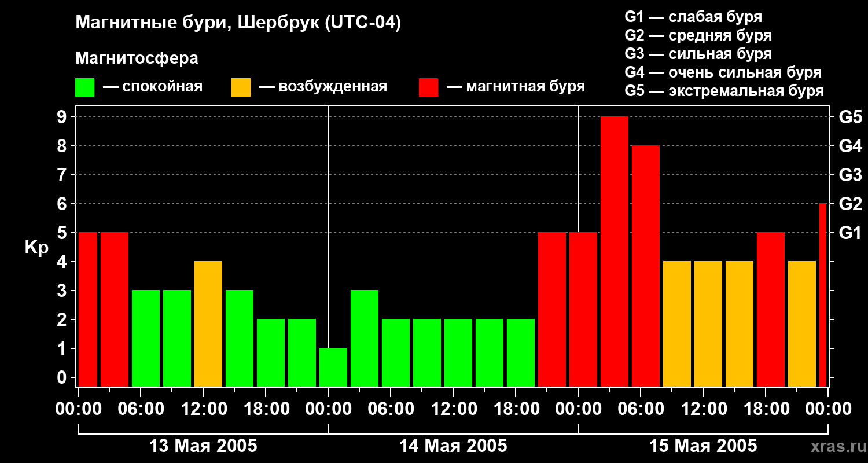The height and width of the screenshot is (463, 868).
Task: Select the last red Kp 5 bar on 14 May
Action: pyautogui.click(x=552, y=310)
